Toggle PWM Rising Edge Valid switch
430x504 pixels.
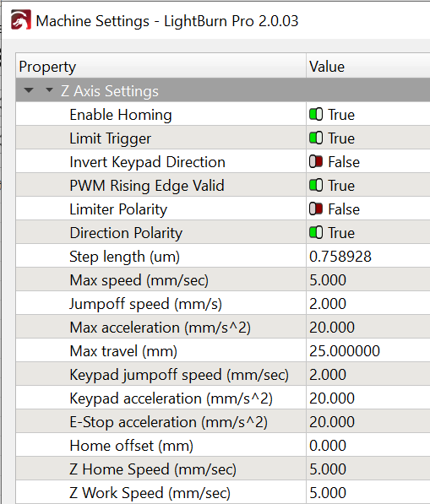(x=316, y=186)
